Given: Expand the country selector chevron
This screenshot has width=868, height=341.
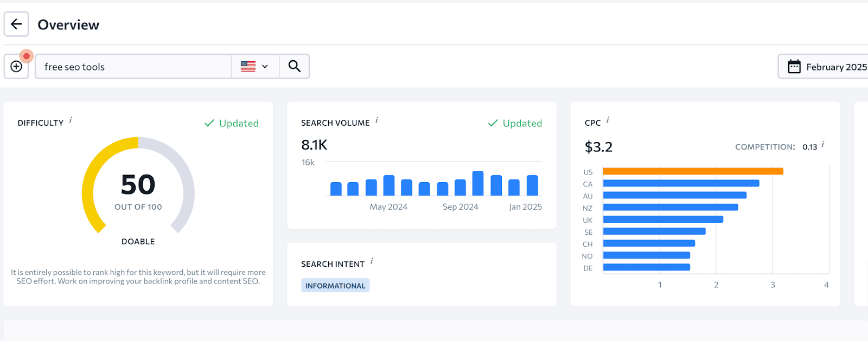Looking at the screenshot, I should point(265,67).
